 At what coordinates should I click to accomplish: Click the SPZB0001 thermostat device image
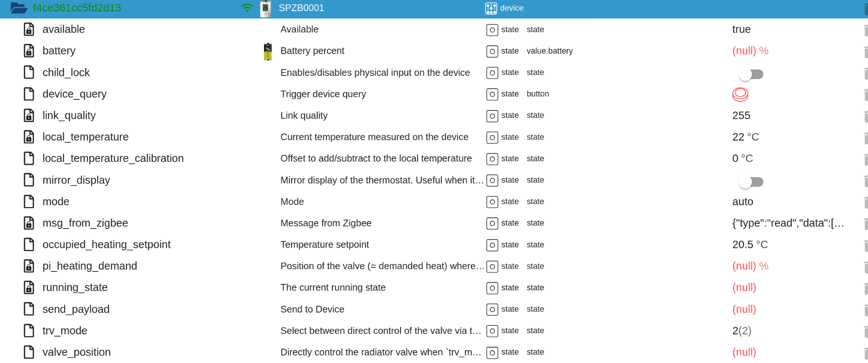(x=266, y=8)
